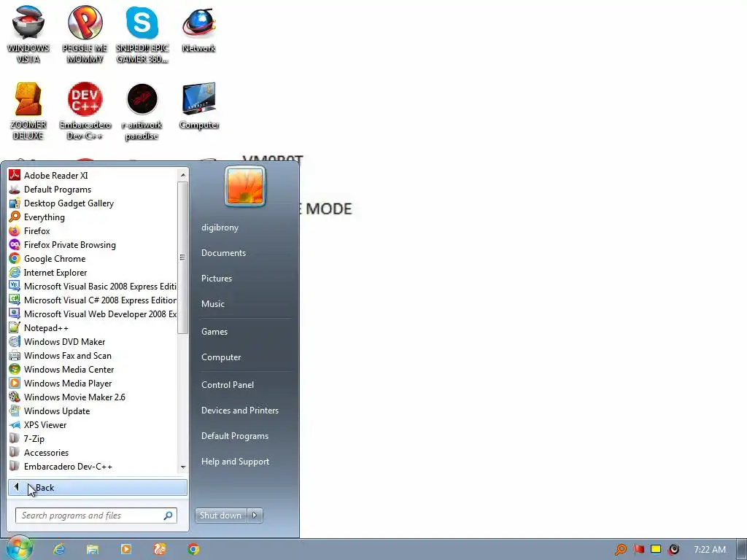The width and height of the screenshot is (747, 560).
Task: Select Computer in the Start menu right pane
Action: 221,357
